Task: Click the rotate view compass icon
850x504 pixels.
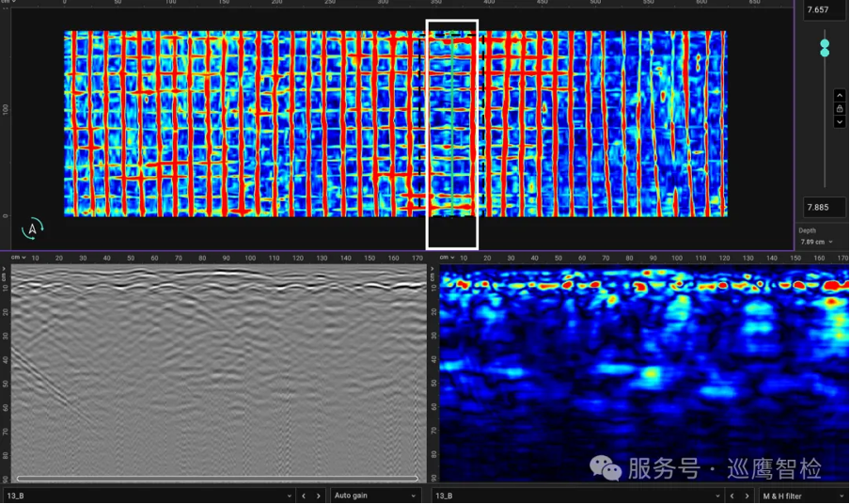Action: coord(32,228)
